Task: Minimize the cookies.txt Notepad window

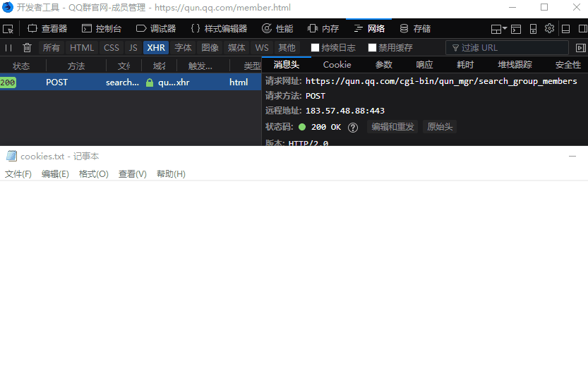Action: click(x=572, y=156)
